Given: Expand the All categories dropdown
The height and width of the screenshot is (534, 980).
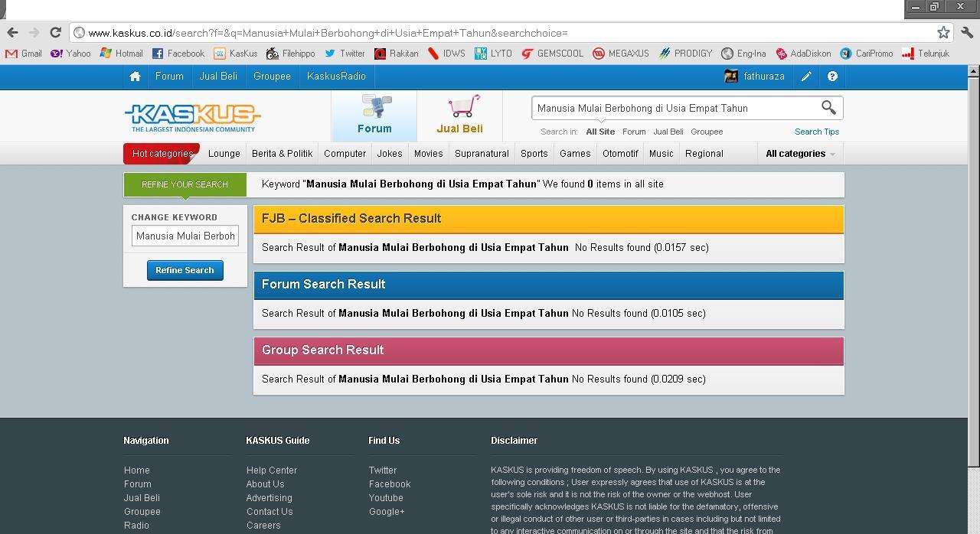Looking at the screenshot, I should tap(800, 154).
